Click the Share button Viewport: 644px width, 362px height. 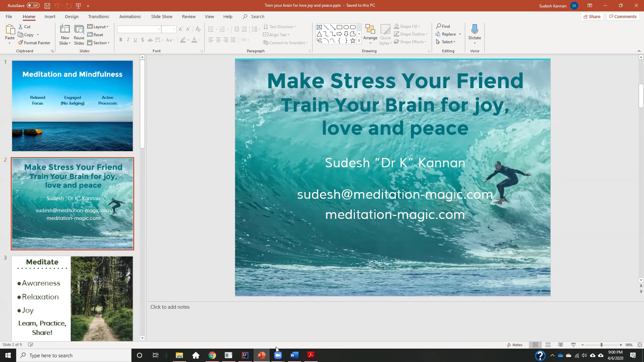click(x=592, y=17)
